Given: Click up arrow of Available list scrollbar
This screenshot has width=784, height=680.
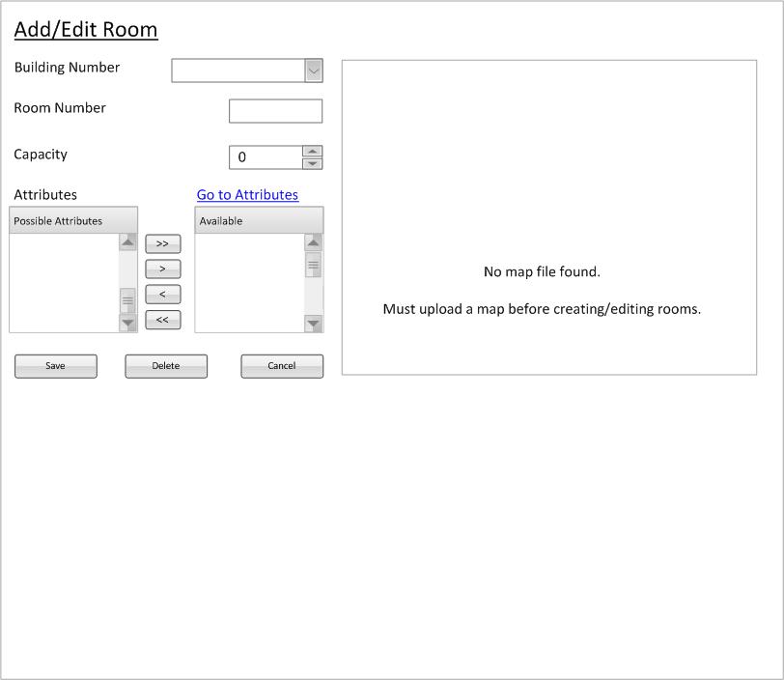Looking at the screenshot, I should pyautogui.click(x=314, y=242).
